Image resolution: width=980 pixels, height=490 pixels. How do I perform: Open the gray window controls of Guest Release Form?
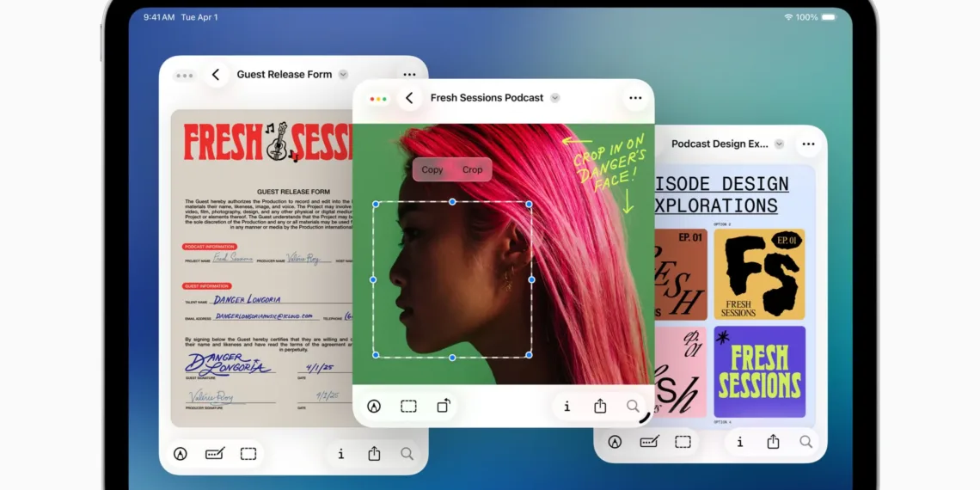(x=184, y=76)
